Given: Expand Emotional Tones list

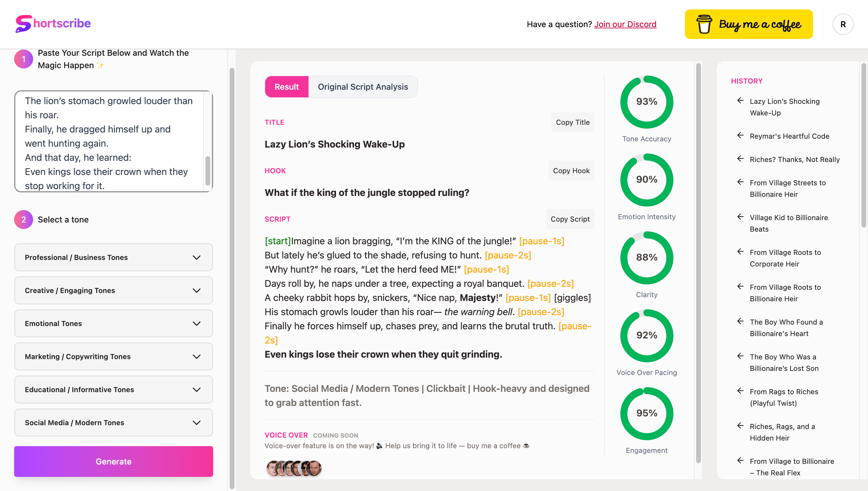Looking at the screenshot, I should pos(113,323).
